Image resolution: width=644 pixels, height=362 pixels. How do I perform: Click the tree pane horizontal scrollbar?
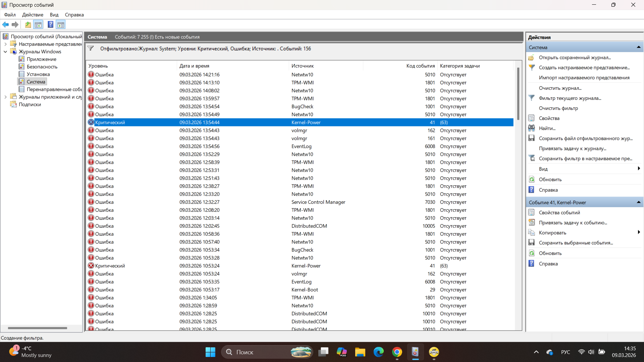coord(37,328)
